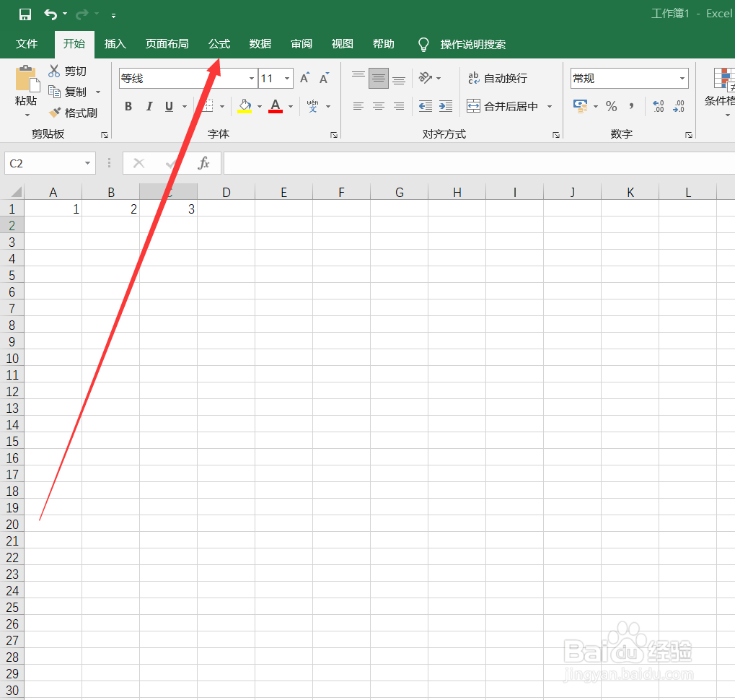Click decrease indent icon
Viewport: 735px width, 700px height.
point(425,106)
